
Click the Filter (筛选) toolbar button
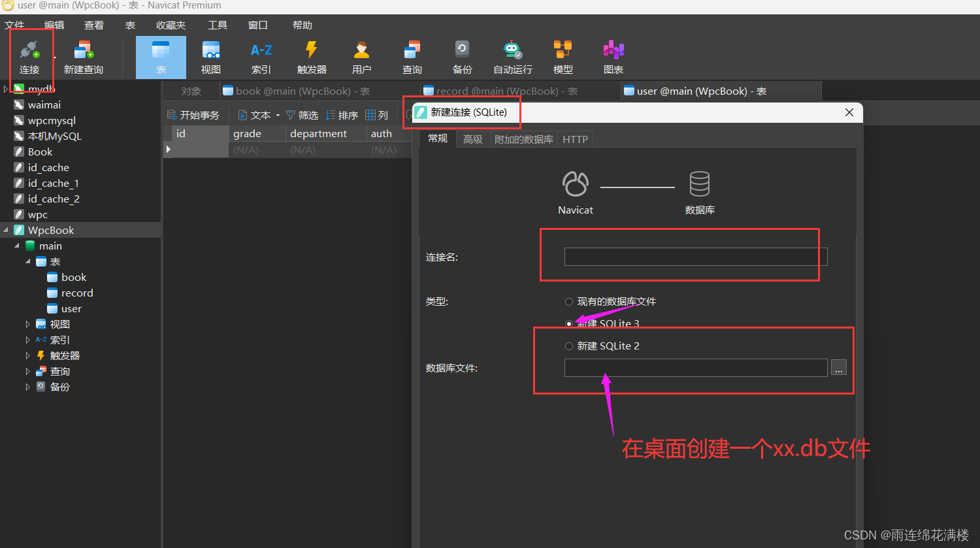point(302,115)
